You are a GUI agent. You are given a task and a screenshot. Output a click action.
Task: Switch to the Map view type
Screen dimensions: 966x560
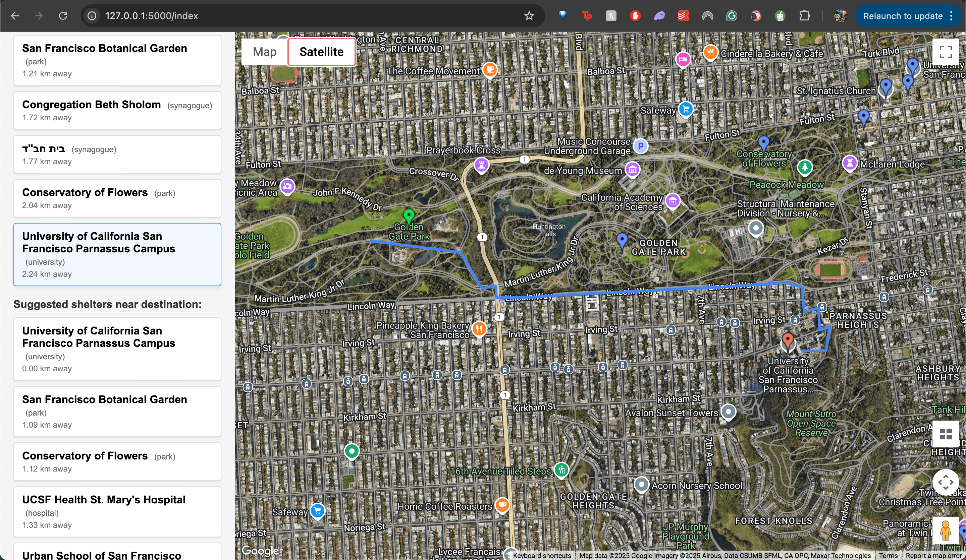(x=265, y=52)
